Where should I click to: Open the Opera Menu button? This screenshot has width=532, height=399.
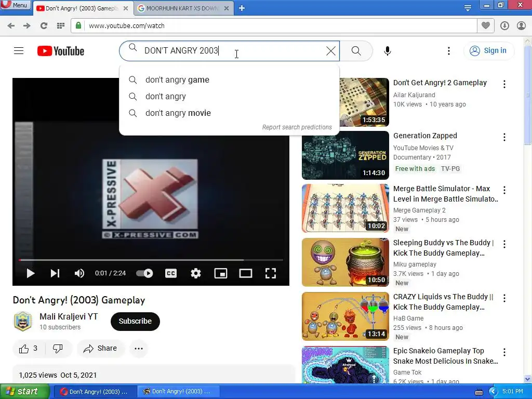click(16, 5)
